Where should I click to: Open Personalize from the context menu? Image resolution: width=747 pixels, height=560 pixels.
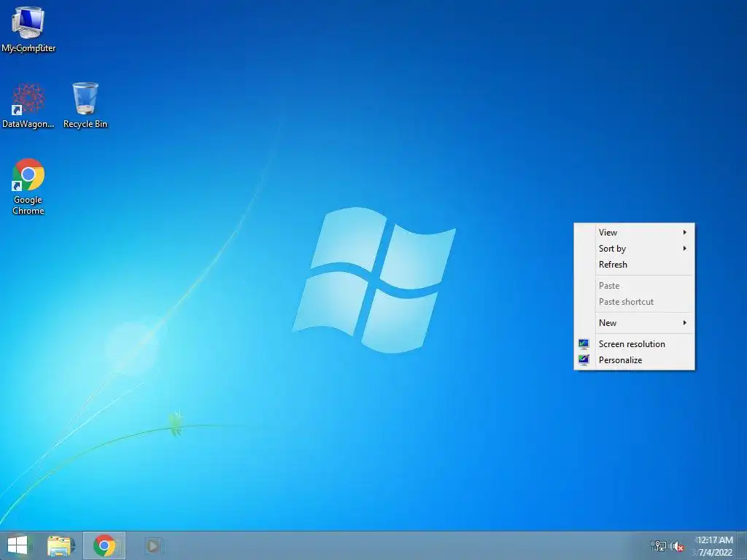pyautogui.click(x=634, y=360)
